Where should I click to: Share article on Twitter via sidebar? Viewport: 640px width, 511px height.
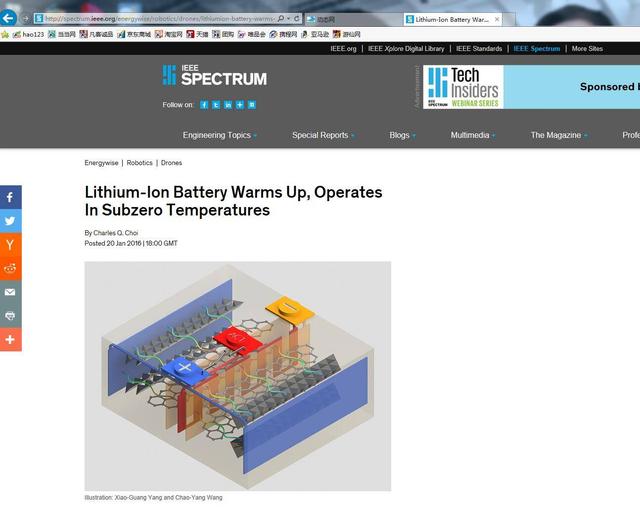click(10, 221)
